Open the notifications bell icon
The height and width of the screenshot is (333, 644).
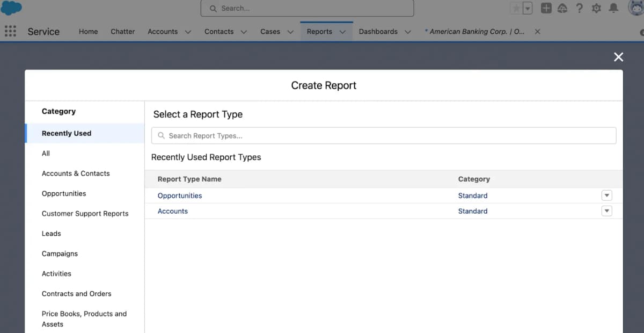point(614,8)
